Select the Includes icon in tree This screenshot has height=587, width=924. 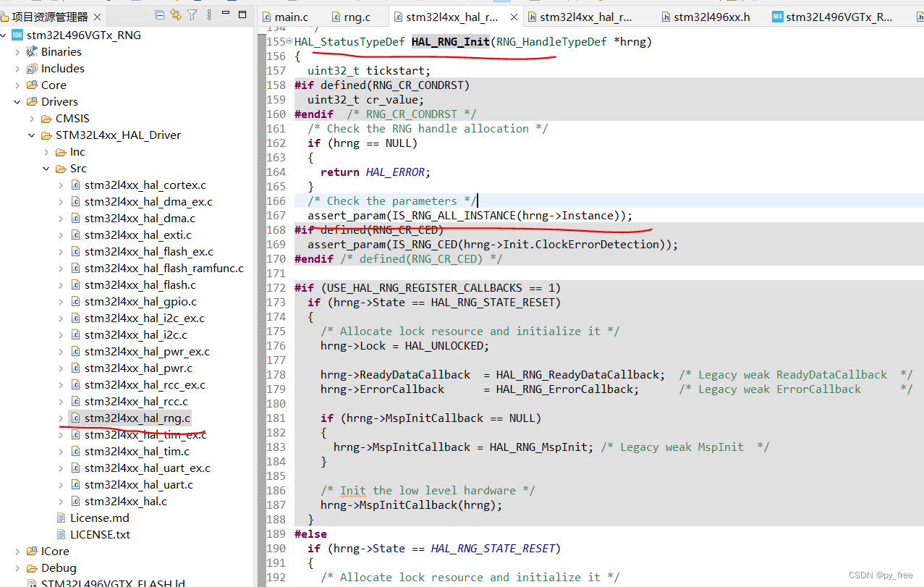[x=32, y=68]
